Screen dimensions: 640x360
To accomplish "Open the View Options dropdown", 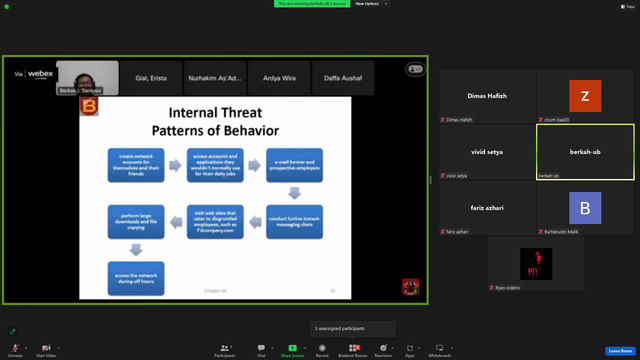I will (x=371, y=4).
